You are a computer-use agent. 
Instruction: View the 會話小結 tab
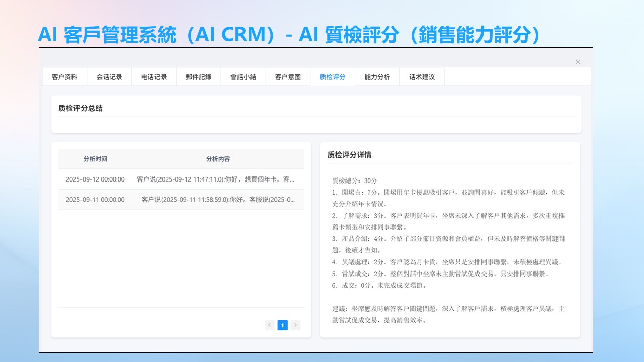[x=243, y=77]
